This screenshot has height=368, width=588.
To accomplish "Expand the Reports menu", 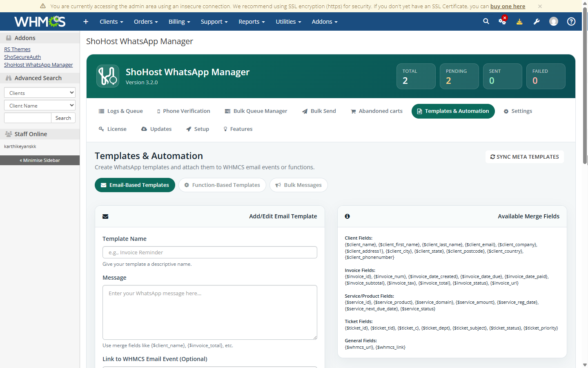I will 252,22.
